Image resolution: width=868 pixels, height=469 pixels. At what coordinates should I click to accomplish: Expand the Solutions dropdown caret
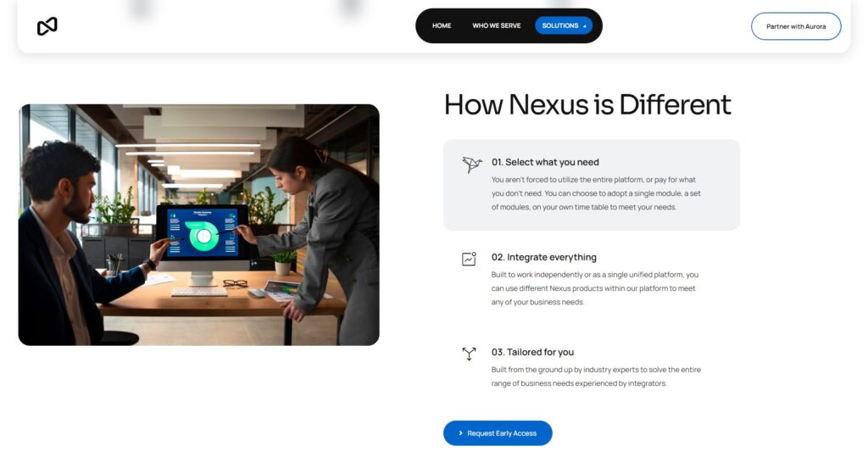(585, 26)
